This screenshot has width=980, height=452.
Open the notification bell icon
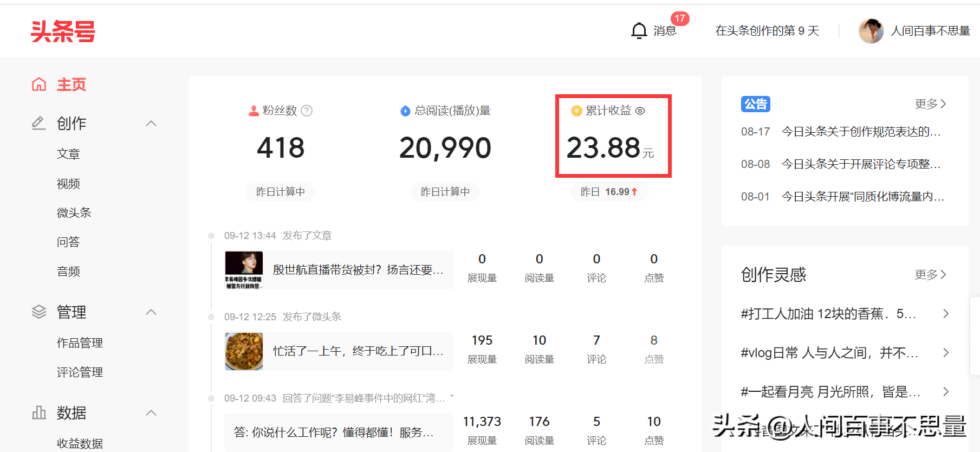click(639, 30)
